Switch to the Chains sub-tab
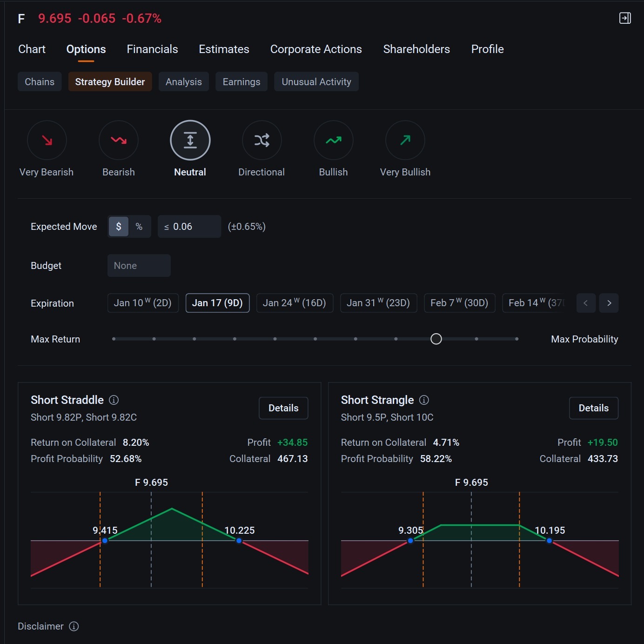This screenshot has height=644, width=644. click(x=40, y=82)
